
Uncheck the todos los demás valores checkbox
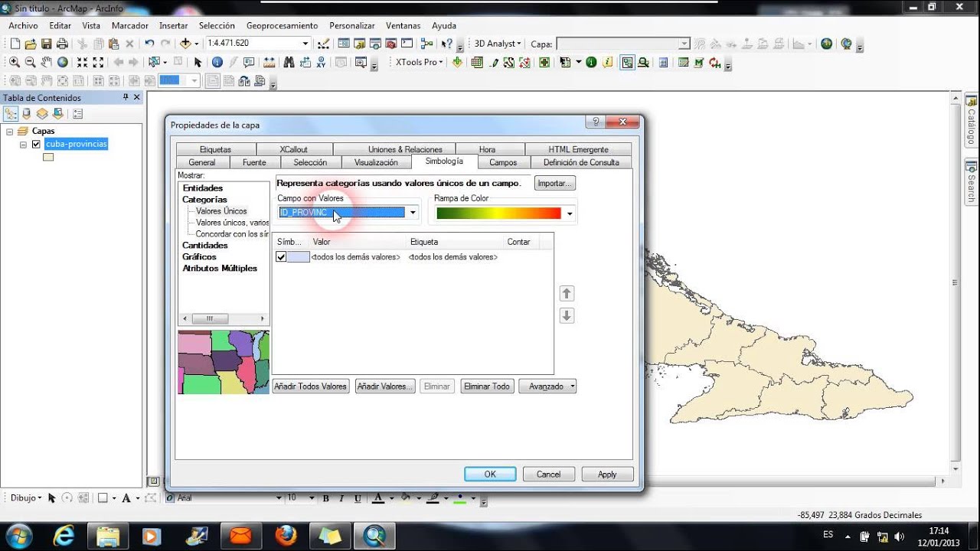coord(281,257)
